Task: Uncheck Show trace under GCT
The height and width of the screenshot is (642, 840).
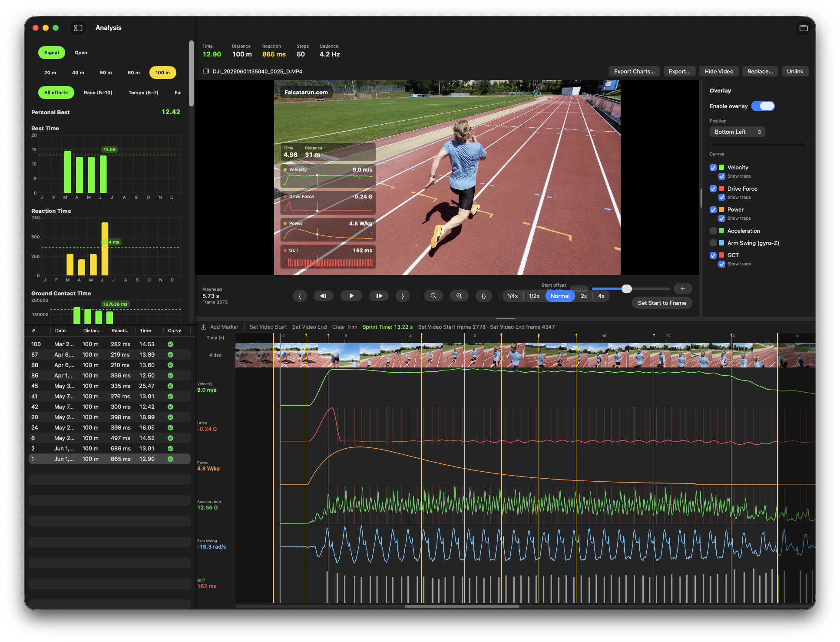Action: [x=722, y=264]
